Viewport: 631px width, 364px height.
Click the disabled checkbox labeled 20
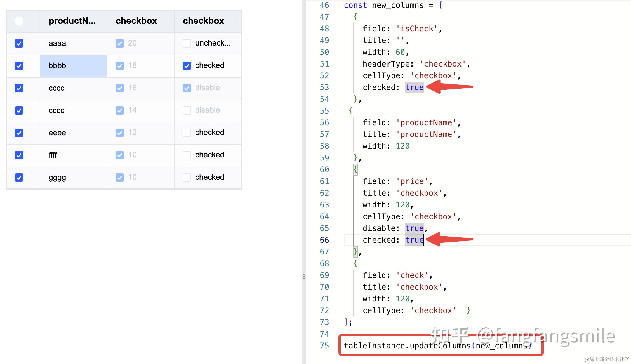[x=120, y=43]
